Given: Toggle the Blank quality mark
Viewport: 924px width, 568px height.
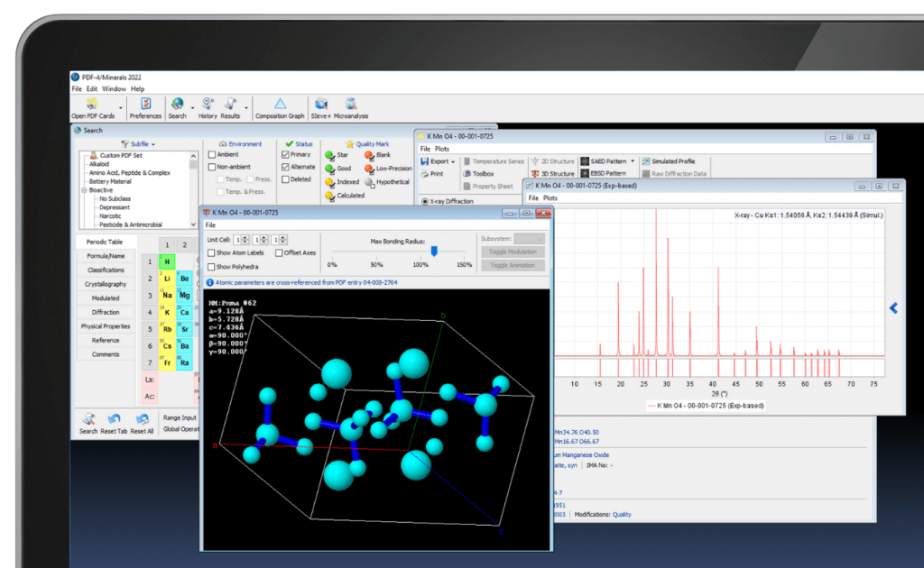Looking at the screenshot, I should [x=369, y=155].
